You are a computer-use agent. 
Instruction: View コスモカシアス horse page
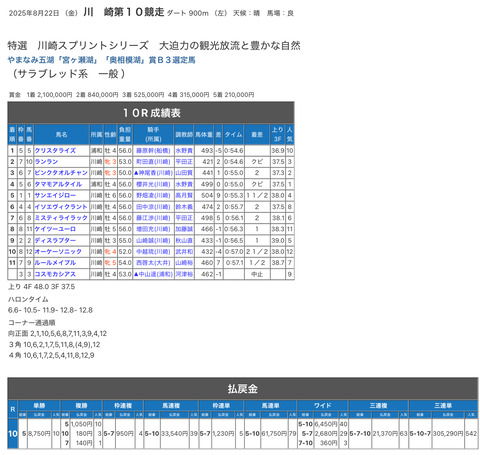click(x=55, y=274)
